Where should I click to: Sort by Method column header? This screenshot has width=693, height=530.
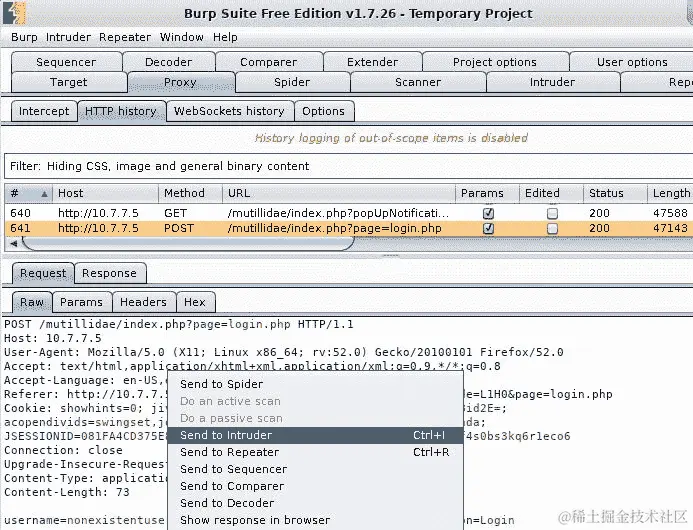point(190,193)
